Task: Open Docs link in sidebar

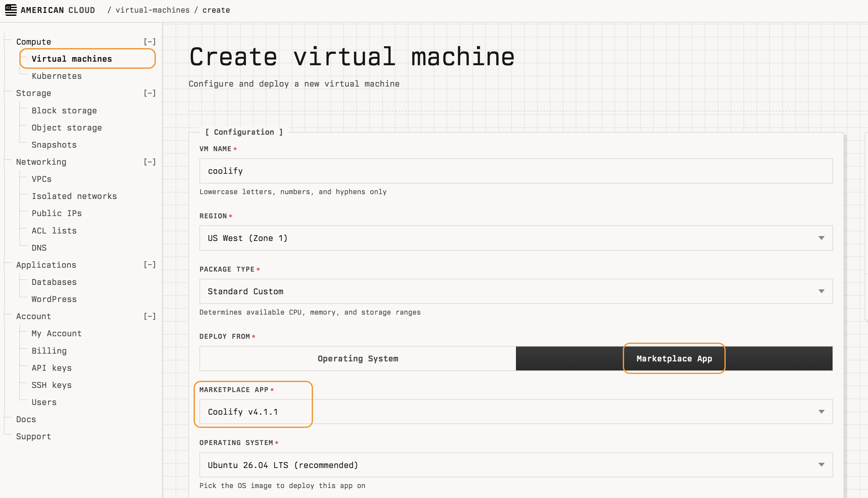Action: (x=26, y=419)
